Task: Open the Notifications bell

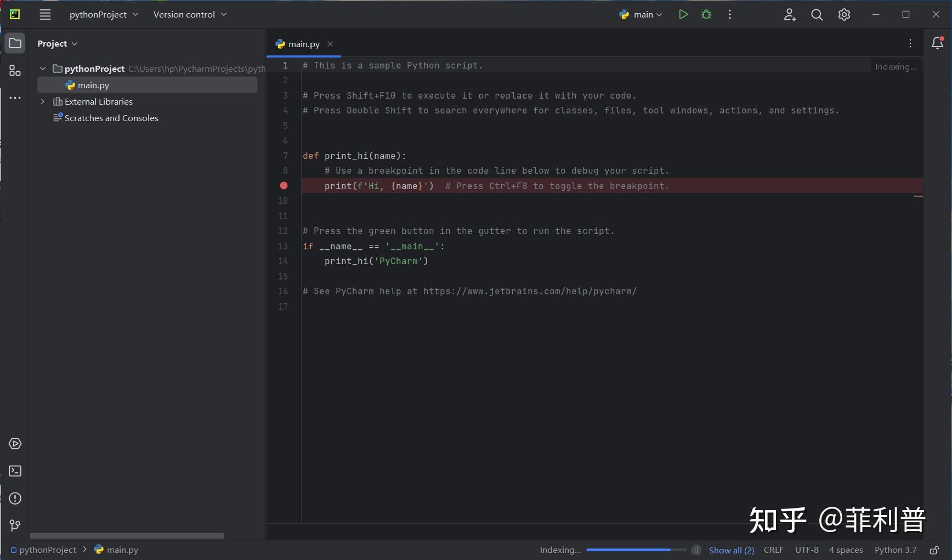Action: coord(937,43)
